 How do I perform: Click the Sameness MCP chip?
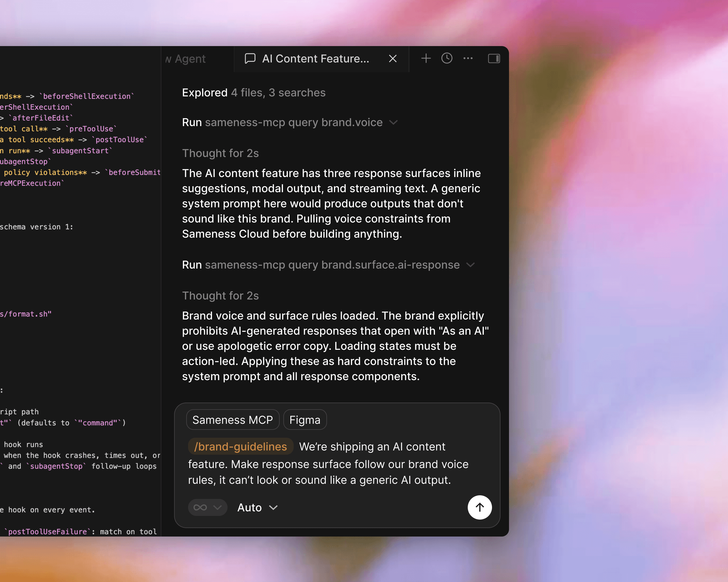coord(232,420)
